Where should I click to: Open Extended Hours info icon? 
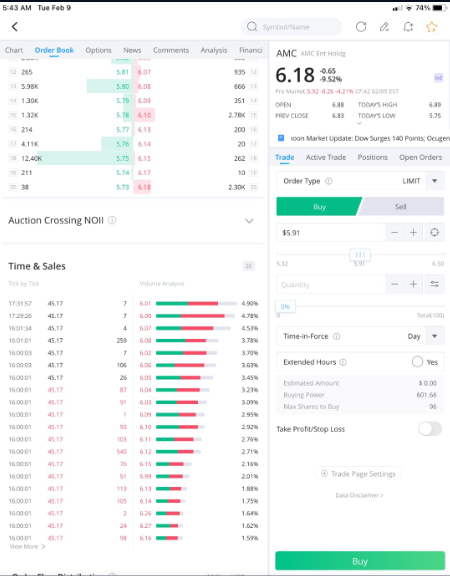[x=343, y=362]
